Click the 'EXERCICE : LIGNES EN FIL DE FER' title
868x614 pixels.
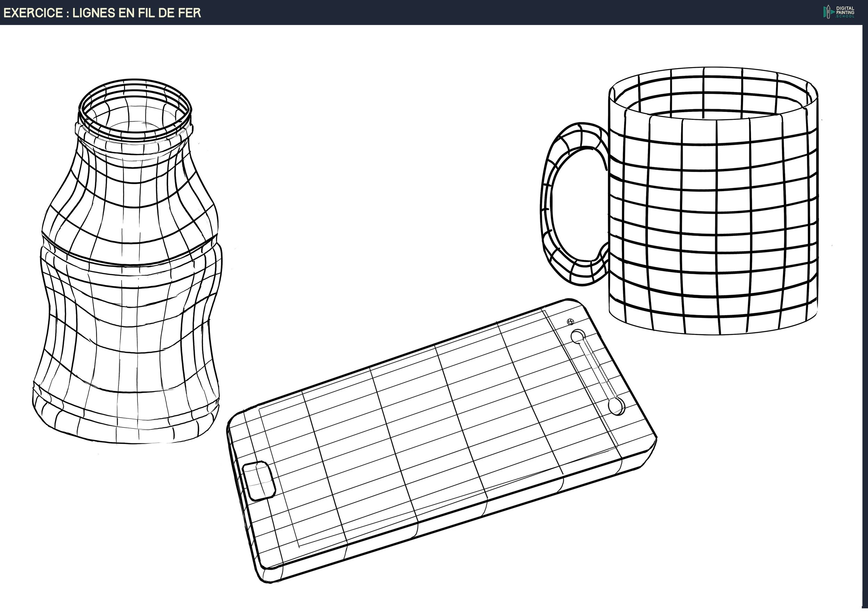click(102, 13)
